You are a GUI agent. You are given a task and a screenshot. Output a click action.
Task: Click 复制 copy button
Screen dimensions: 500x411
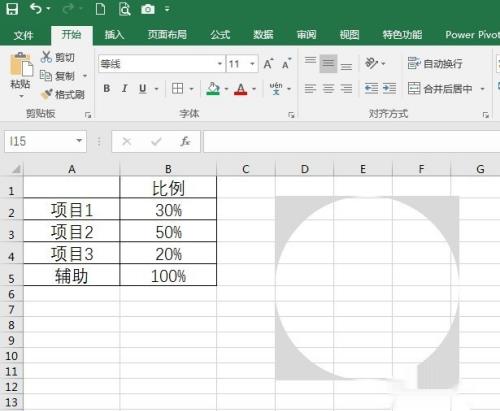[57, 76]
